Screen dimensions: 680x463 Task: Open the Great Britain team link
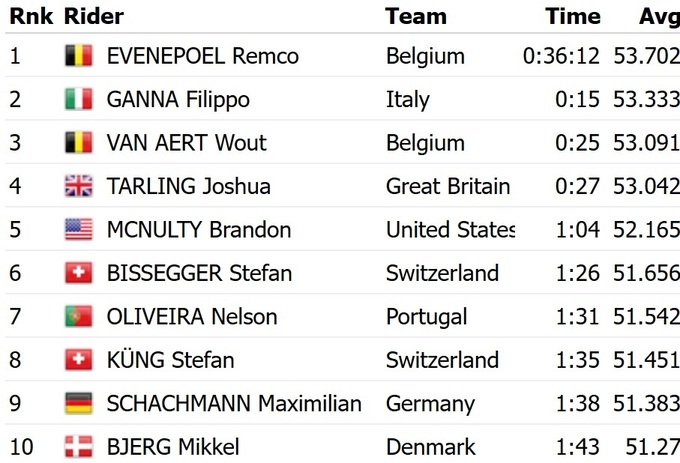click(x=447, y=186)
